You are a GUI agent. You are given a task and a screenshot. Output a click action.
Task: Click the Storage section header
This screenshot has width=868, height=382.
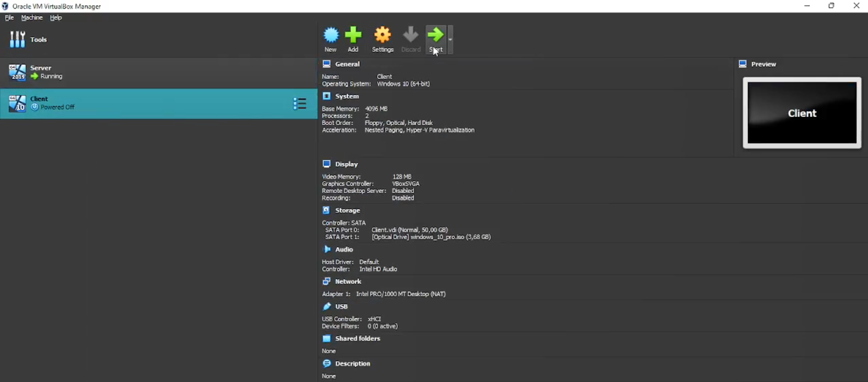pyautogui.click(x=348, y=210)
